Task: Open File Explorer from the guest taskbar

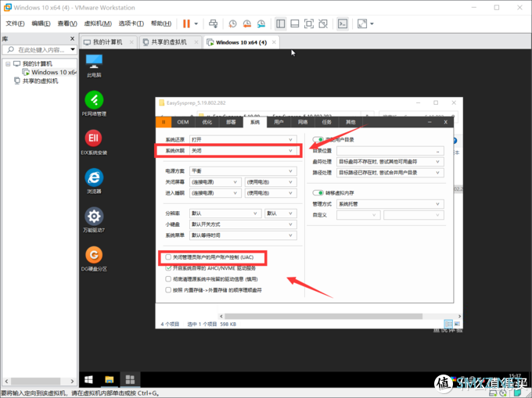Action: click(x=110, y=379)
